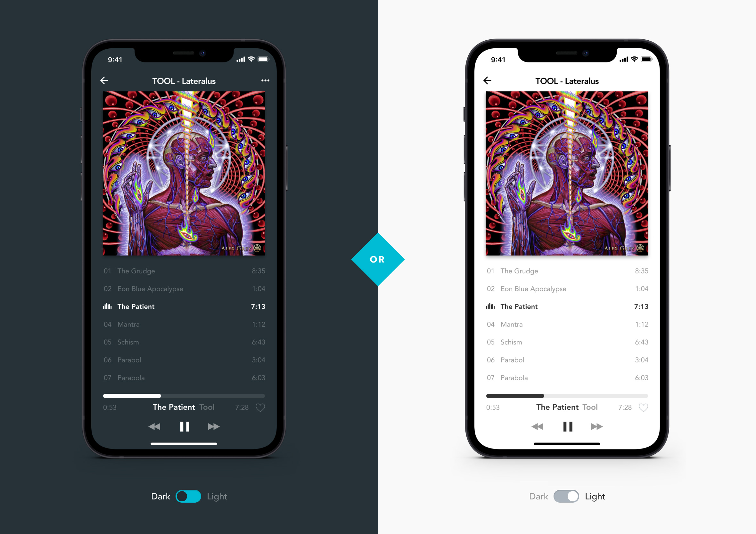
Task: Tap TOOL - Lateralus album title
Action: click(x=185, y=80)
